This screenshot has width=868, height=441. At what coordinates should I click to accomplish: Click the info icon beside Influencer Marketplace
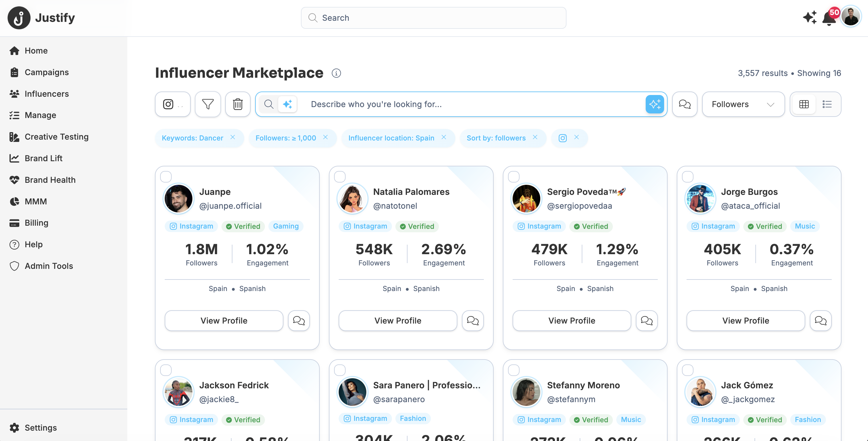(336, 73)
